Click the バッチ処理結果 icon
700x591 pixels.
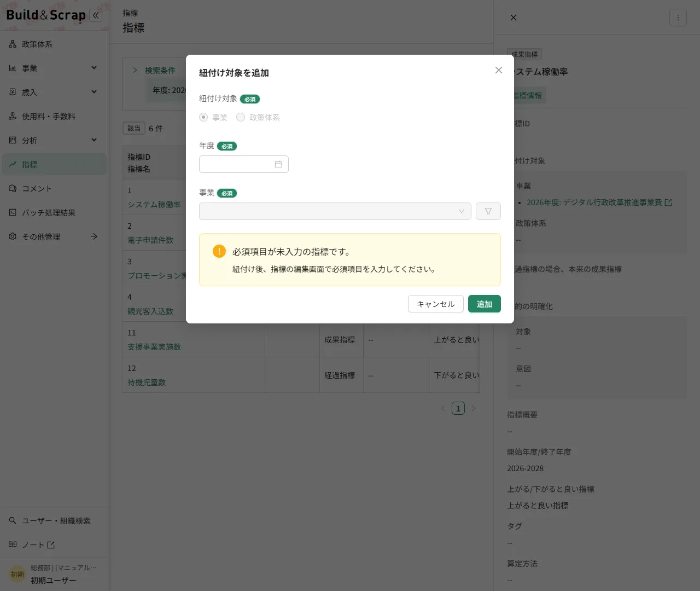pos(13,212)
